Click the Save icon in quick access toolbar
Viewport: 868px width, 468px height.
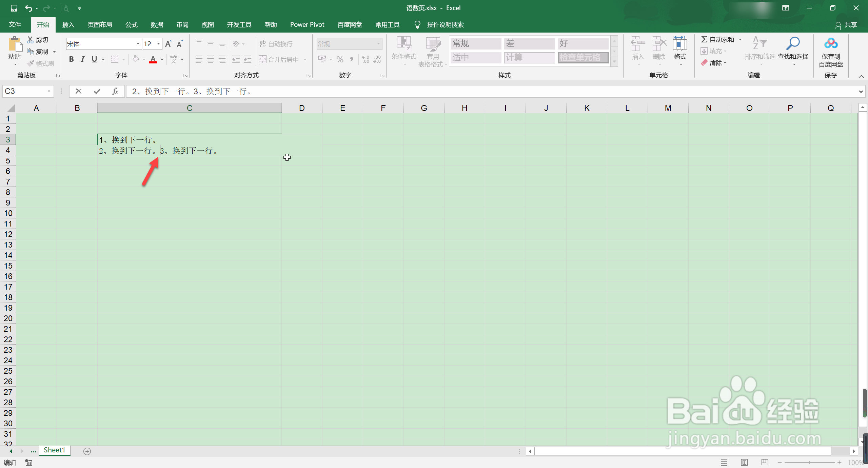click(14, 8)
